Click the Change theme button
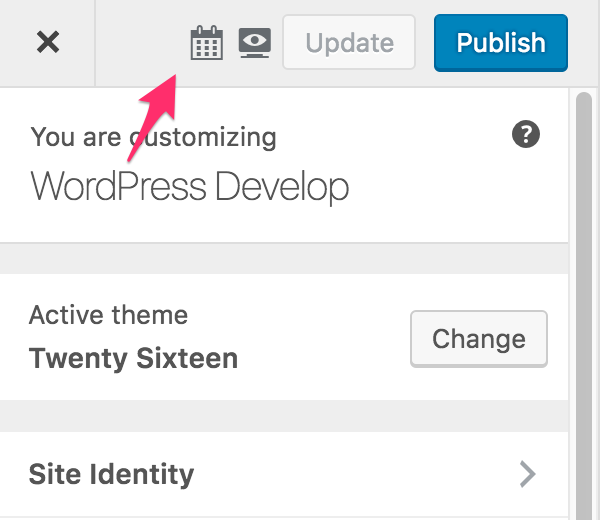Viewport: 600px width, 520px height. (x=479, y=339)
